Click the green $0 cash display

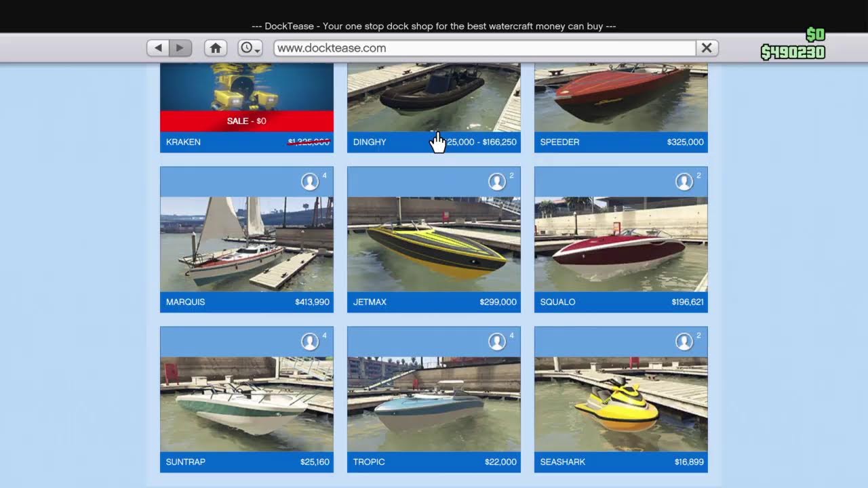[x=815, y=35]
